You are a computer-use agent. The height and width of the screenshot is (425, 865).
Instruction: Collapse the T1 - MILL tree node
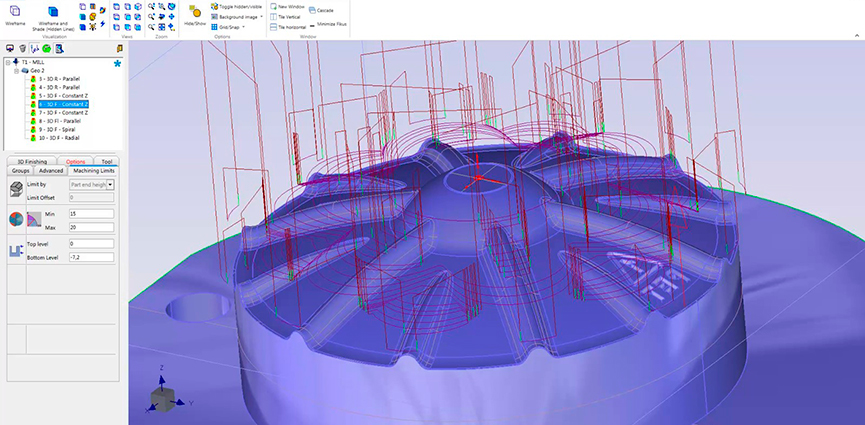click(8, 62)
